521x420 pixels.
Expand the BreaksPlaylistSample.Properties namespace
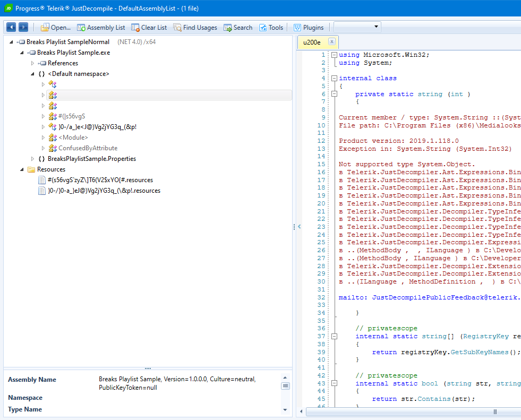tap(32, 159)
